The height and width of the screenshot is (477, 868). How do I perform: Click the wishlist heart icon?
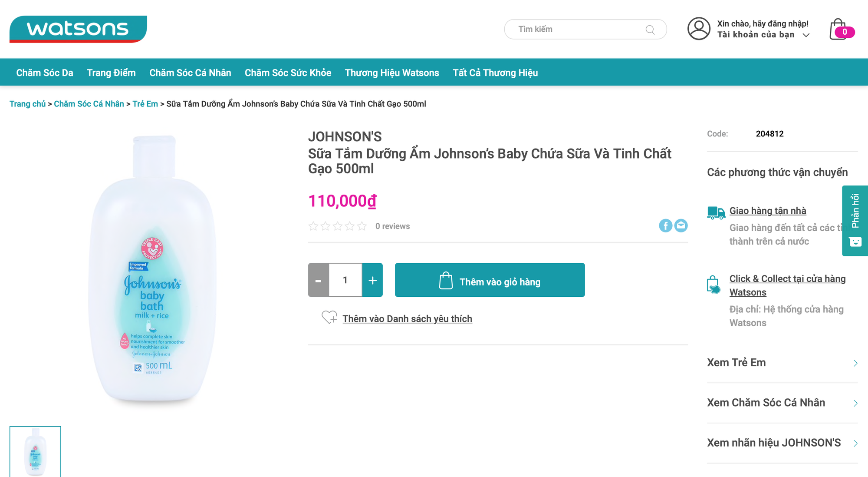coord(329,318)
